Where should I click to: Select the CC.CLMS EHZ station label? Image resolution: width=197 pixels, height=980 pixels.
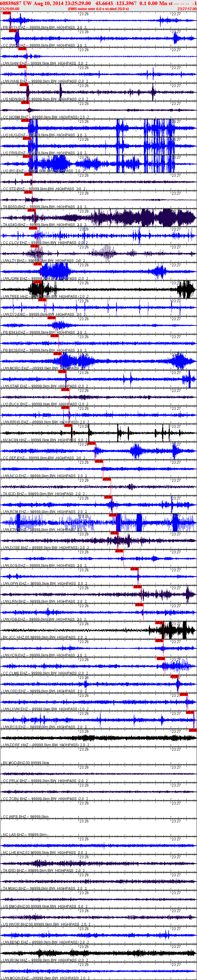(x=46, y=673)
